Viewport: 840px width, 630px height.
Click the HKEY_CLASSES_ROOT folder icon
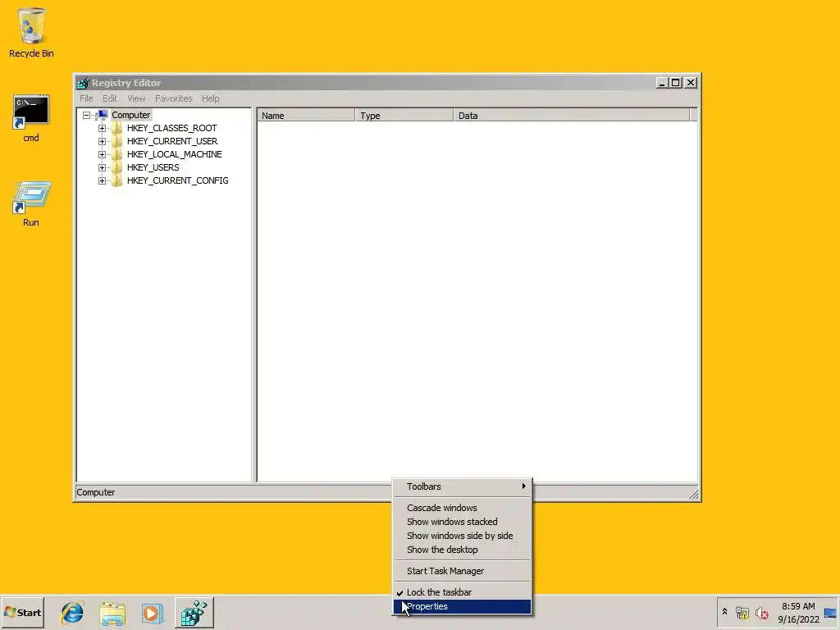coord(117,128)
